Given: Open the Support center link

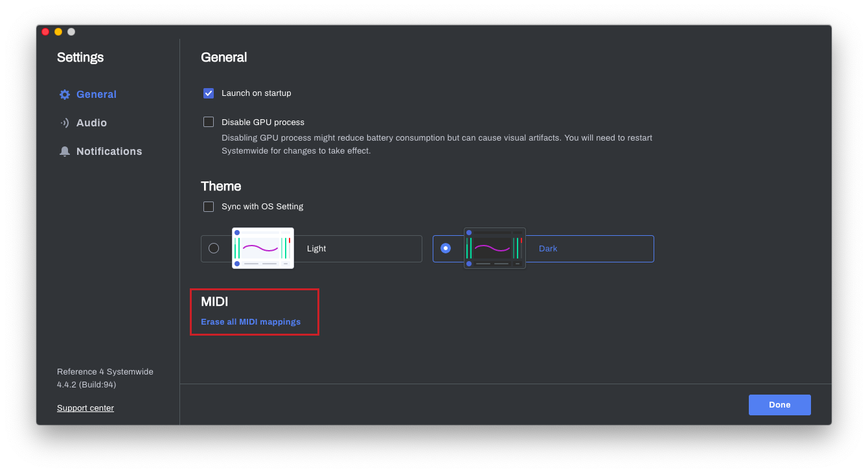Looking at the screenshot, I should (86, 408).
